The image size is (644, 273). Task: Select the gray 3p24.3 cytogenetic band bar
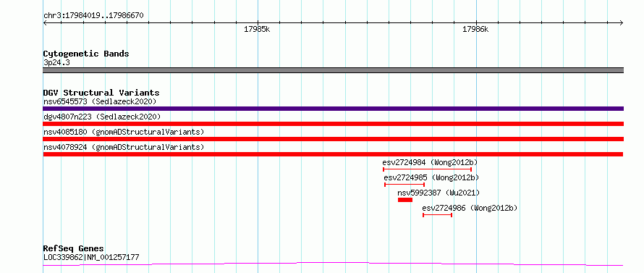click(333, 70)
